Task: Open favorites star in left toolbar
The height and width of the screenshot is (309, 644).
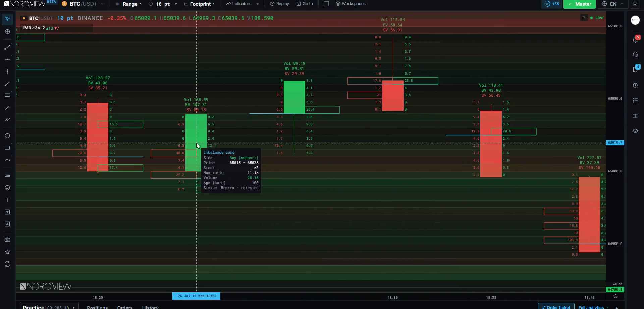Action: [x=7, y=252]
